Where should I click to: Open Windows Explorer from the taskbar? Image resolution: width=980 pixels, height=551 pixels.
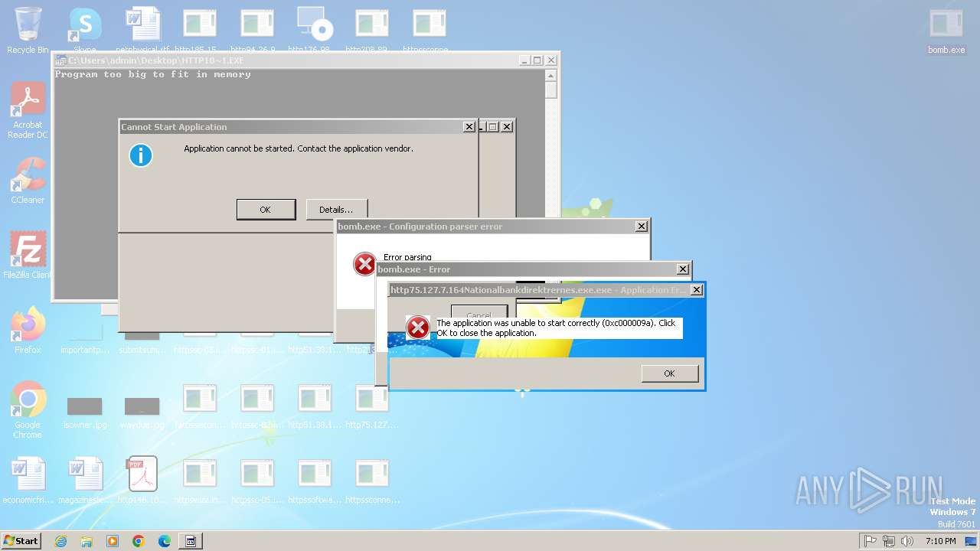87,541
